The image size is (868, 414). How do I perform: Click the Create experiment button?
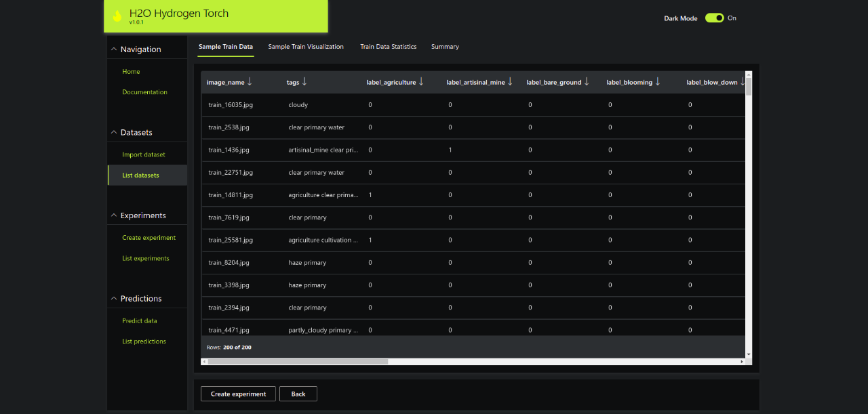238,394
